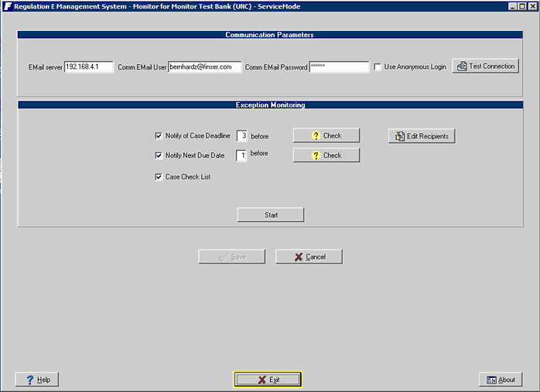The image size is (540, 392).
Task: Uncheck the Case Check List option
Action: (x=159, y=177)
